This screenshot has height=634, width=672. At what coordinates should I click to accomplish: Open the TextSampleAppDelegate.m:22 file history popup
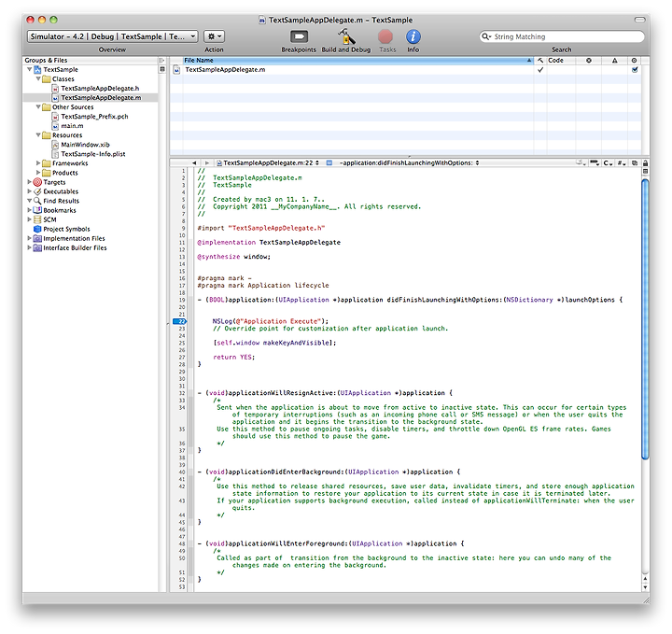click(268, 162)
